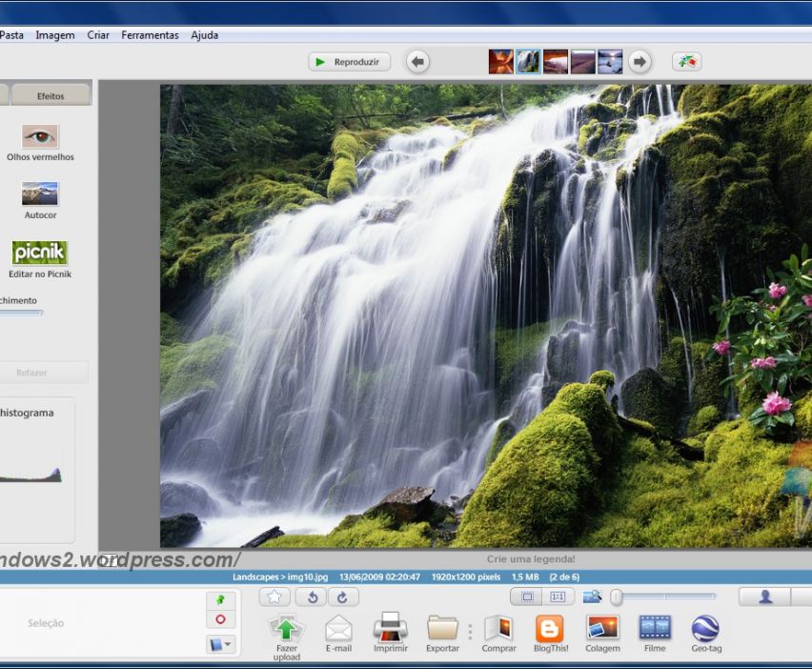Toggle the 1:1 actual size view
The height and width of the screenshot is (669, 812).
click(558, 597)
